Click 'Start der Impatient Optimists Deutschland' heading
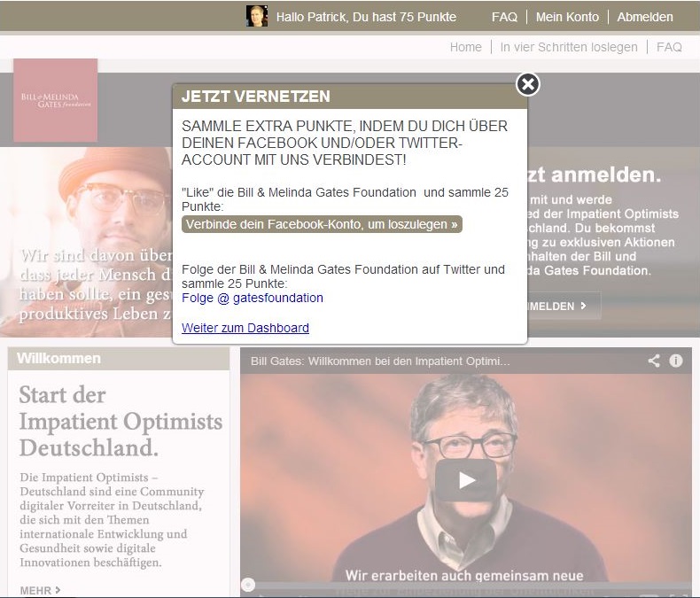 [x=121, y=422]
